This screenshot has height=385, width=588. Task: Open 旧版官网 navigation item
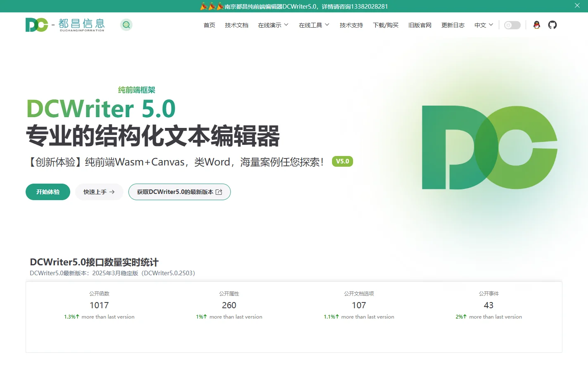coord(420,25)
